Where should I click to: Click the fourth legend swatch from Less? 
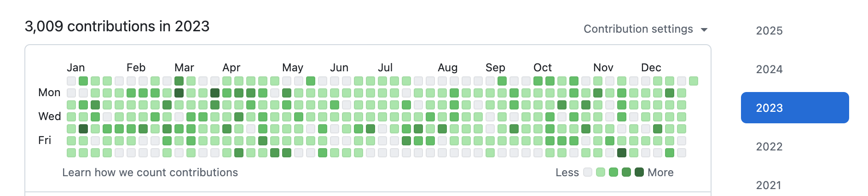pyautogui.click(x=626, y=172)
